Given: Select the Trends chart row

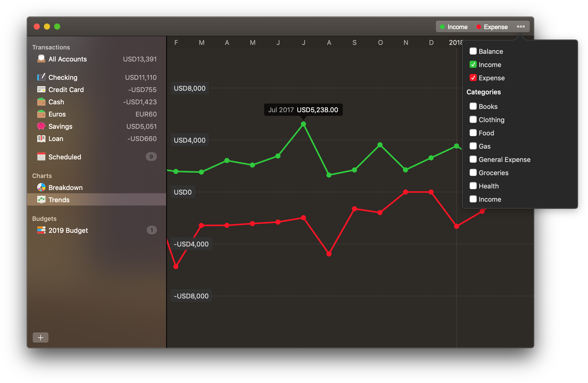Looking at the screenshot, I should (97, 200).
